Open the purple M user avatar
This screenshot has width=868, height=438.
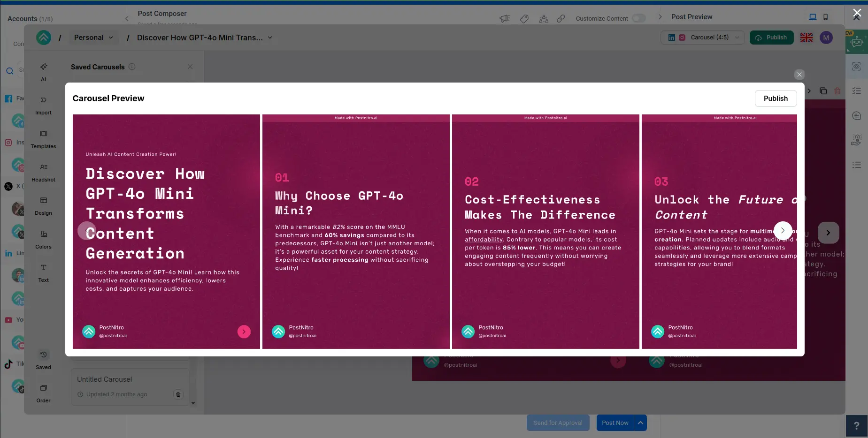(x=826, y=38)
